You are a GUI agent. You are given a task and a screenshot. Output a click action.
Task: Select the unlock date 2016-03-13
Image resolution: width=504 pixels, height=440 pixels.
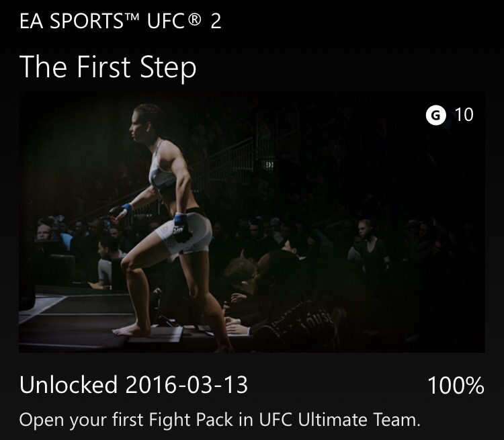(186, 385)
